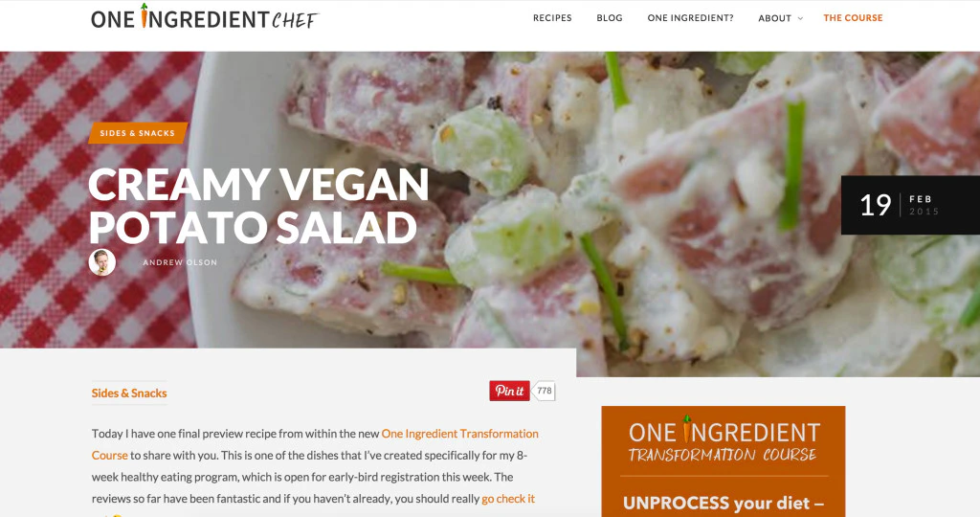Click the Transformation Course sidebar banner logo
980x517 pixels.
coord(724,440)
